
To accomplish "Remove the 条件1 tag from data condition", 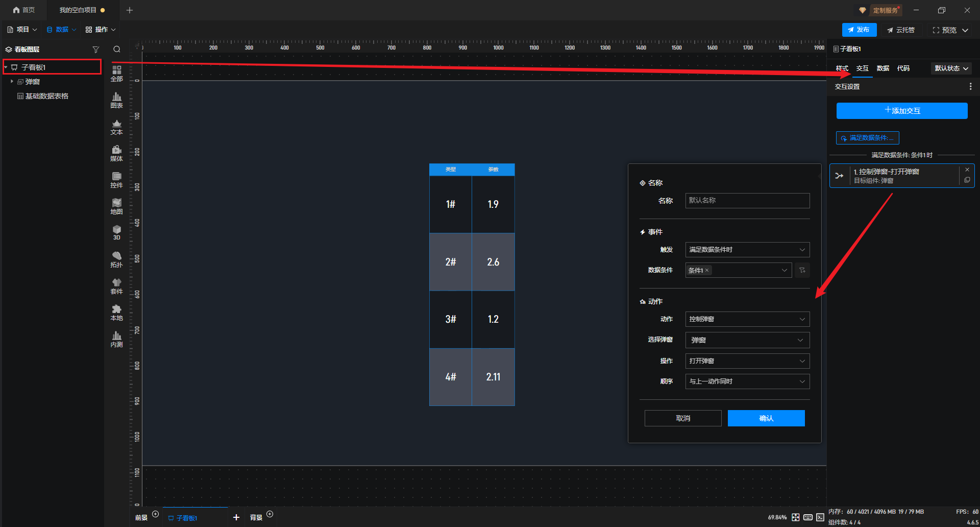I will tap(707, 271).
